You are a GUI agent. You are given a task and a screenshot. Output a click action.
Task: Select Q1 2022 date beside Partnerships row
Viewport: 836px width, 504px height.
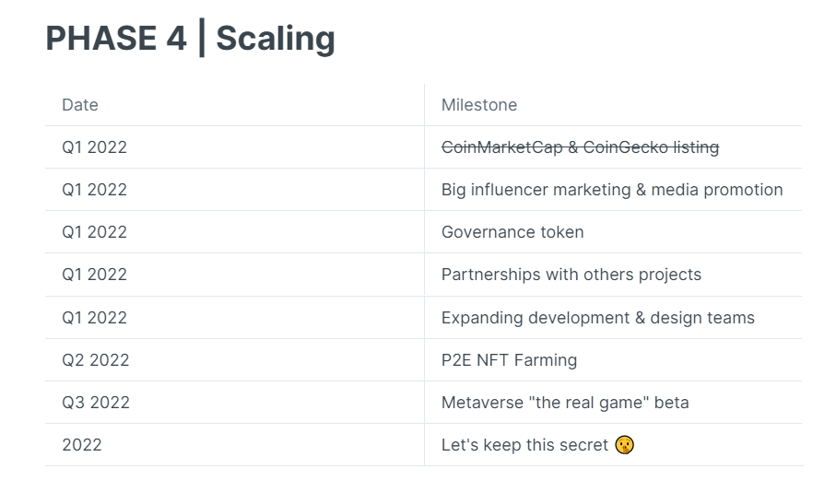point(94,275)
